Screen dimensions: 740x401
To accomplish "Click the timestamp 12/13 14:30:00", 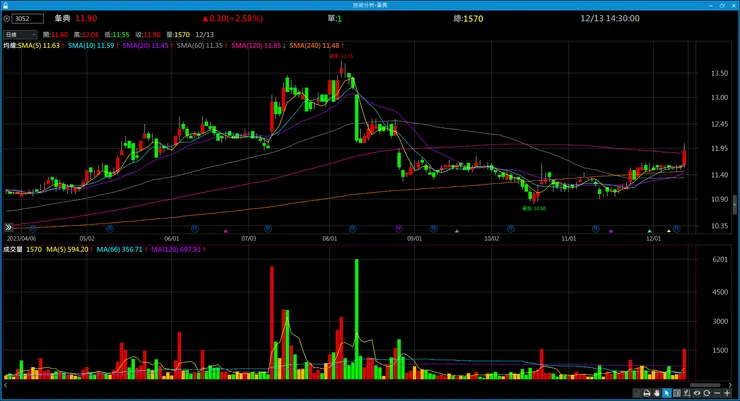I will click(610, 18).
